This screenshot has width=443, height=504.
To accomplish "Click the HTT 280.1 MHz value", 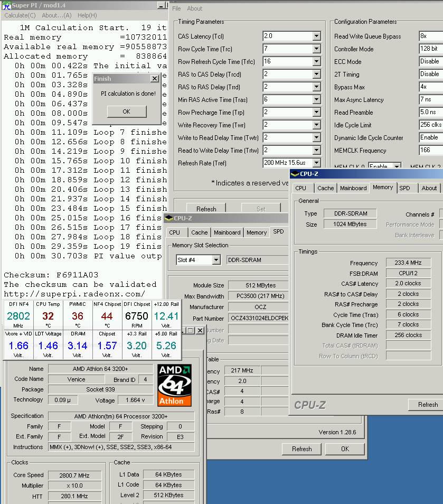I will [x=74, y=496].
